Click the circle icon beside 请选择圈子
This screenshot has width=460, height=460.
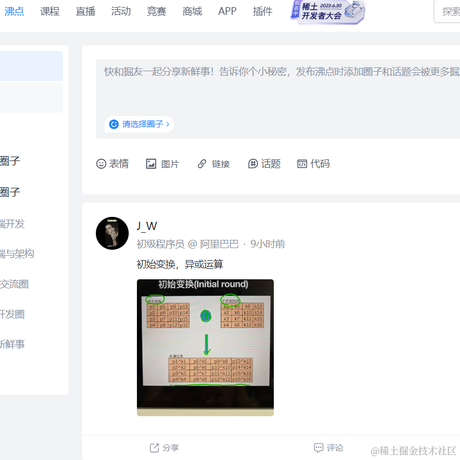(114, 124)
